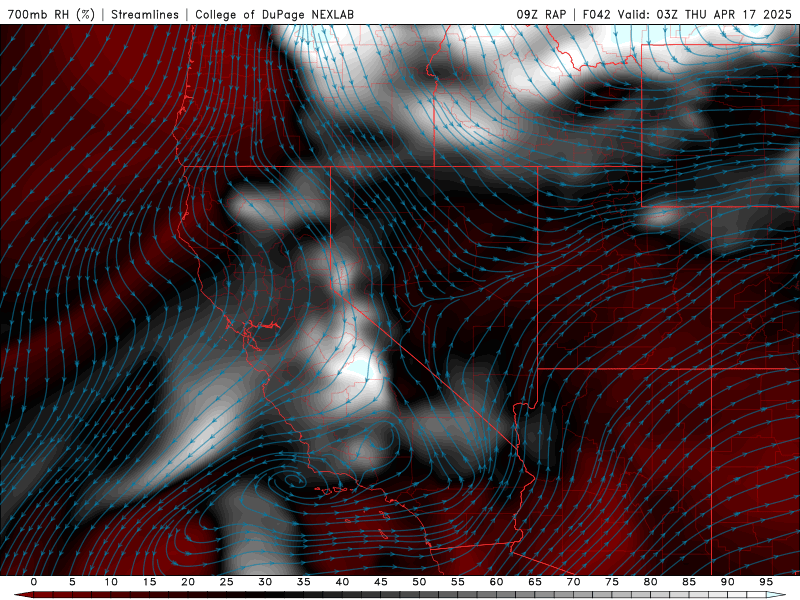Click the '35' value on color scale
The height and width of the screenshot is (600, 800).
[x=304, y=582]
